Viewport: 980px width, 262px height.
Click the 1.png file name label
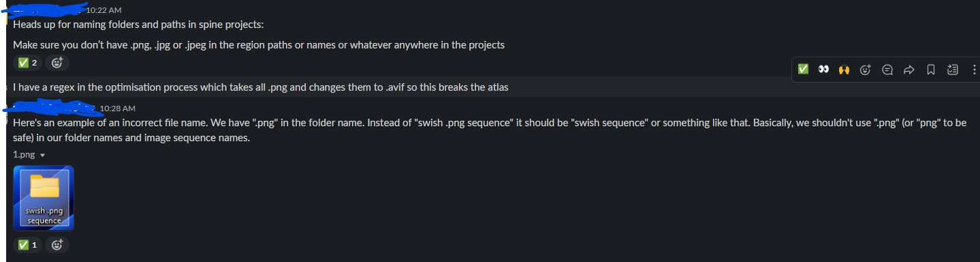[24, 155]
